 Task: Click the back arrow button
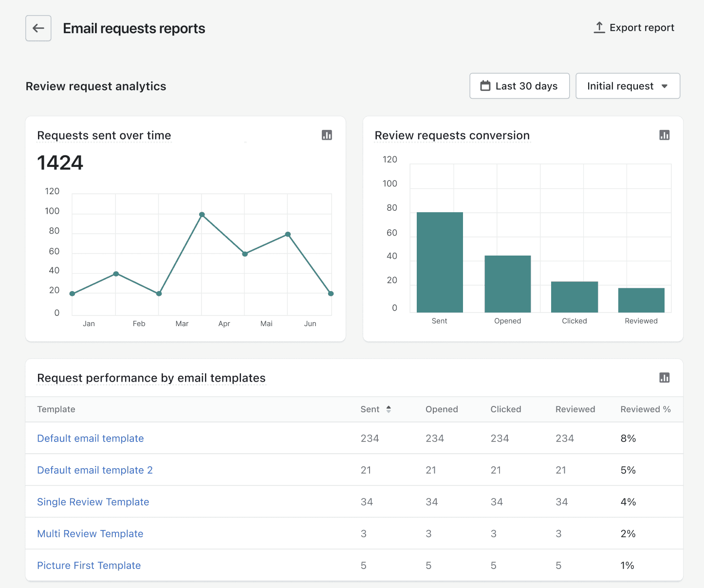click(38, 28)
